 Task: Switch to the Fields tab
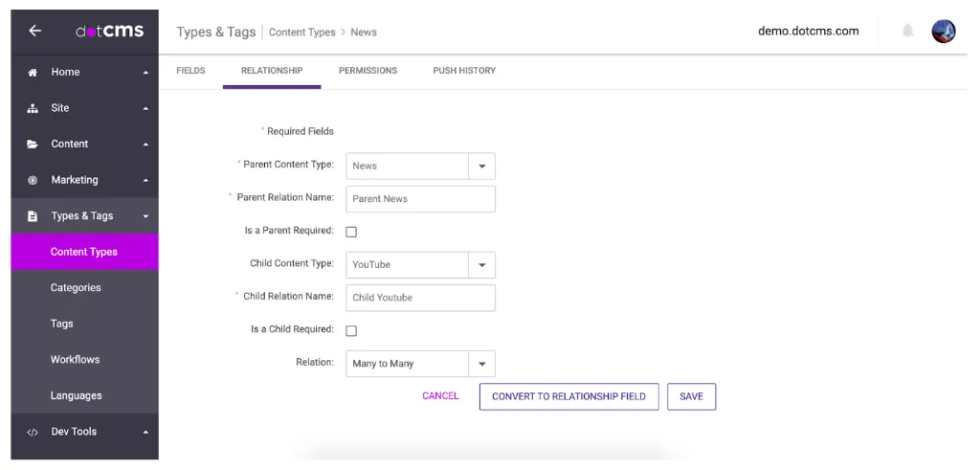pos(191,71)
